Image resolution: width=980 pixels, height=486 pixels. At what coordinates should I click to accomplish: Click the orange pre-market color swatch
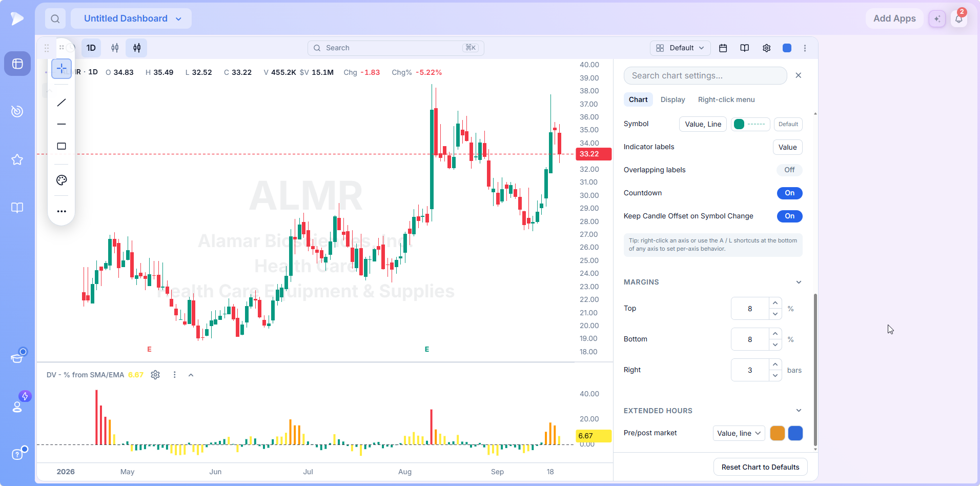(x=777, y=433)
